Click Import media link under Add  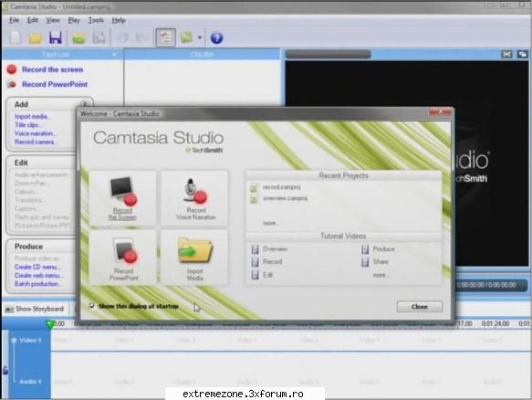[x=33, y=117]
